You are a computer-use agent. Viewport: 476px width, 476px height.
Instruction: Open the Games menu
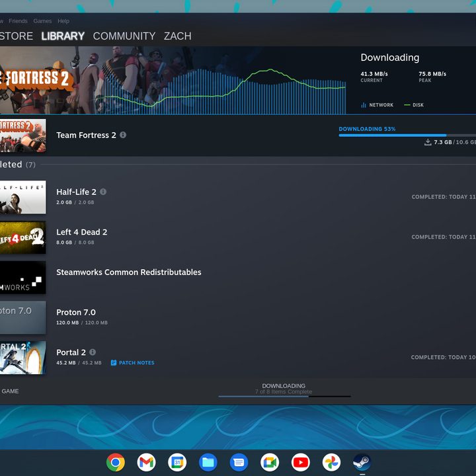pos(42,21)
